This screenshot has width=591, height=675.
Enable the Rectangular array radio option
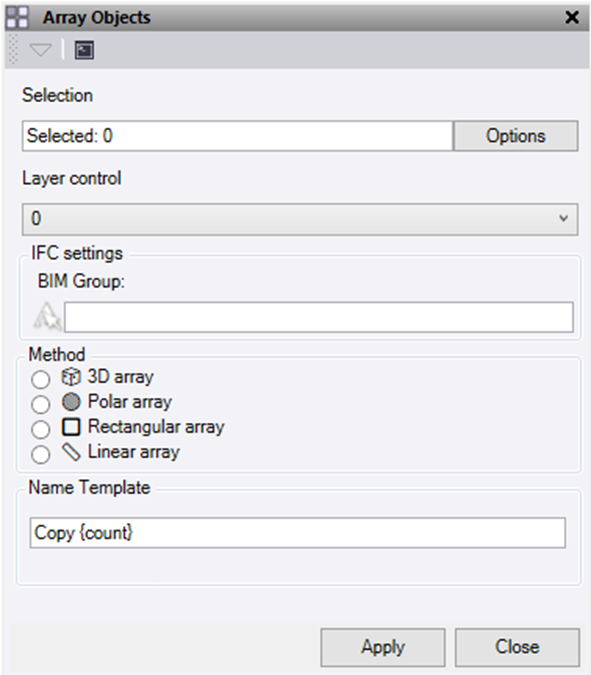(x=40, y=429)
